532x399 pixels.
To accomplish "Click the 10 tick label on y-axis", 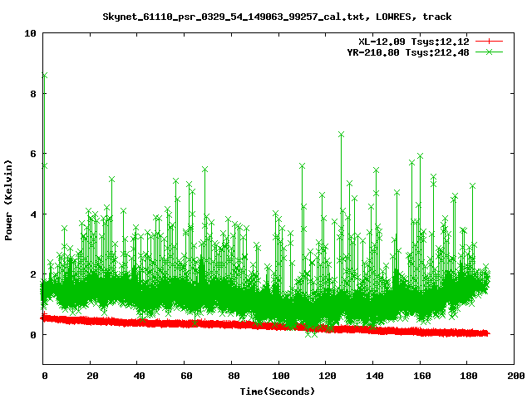I will coord(30,33).
